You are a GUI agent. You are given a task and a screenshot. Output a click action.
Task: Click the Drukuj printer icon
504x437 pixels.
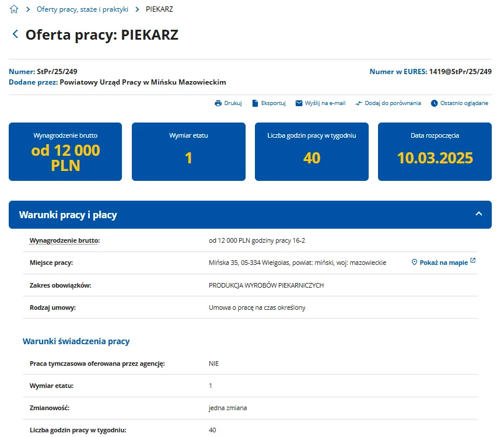[218, 103]
